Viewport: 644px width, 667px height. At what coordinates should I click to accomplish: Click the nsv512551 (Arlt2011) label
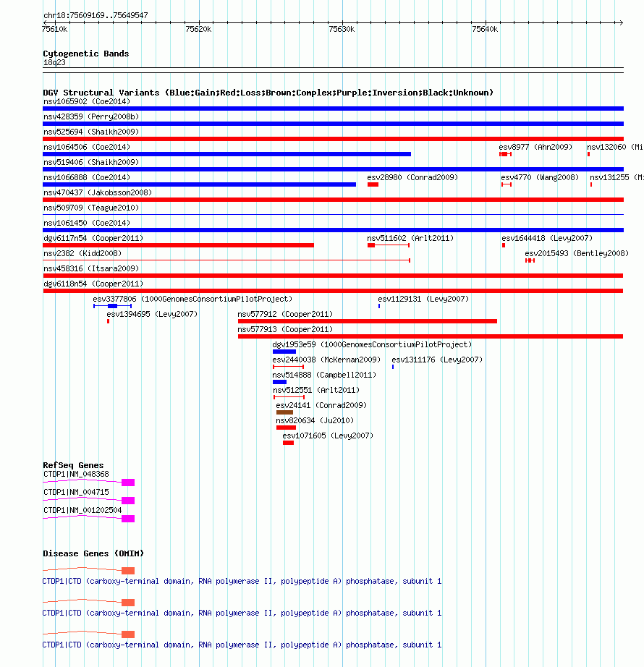316,391
